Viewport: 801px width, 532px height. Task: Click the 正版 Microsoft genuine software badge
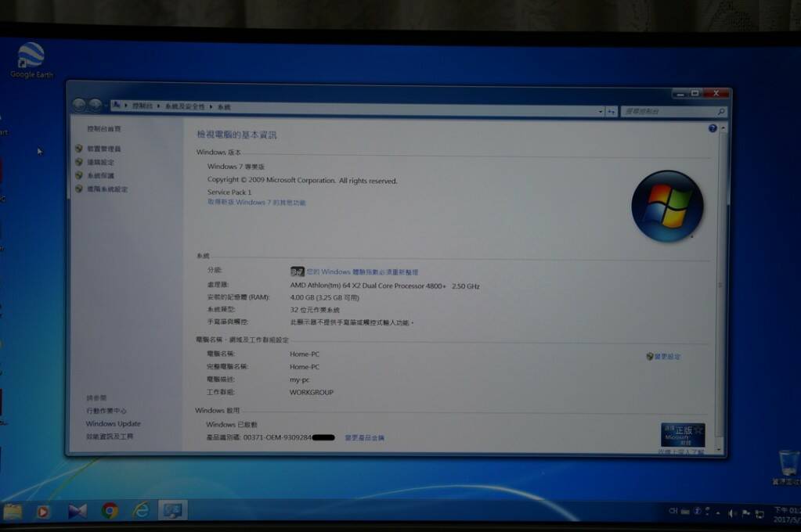point(683,435)
